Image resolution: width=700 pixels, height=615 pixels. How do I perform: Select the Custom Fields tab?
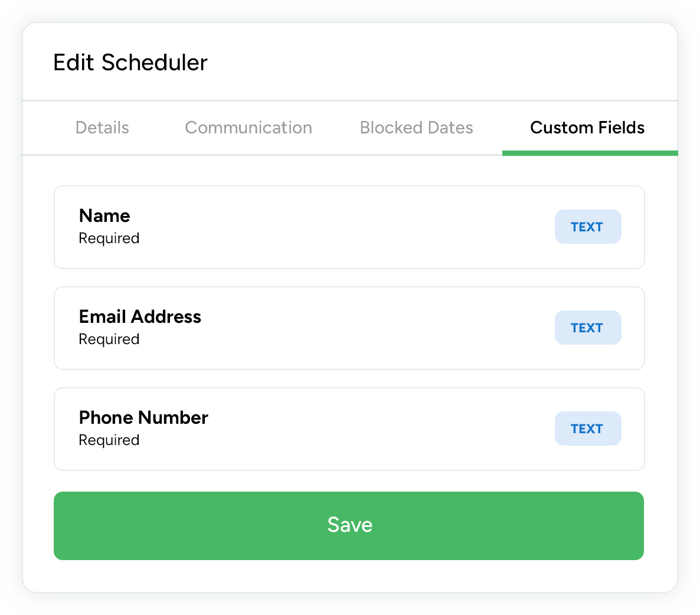[587, 127]
